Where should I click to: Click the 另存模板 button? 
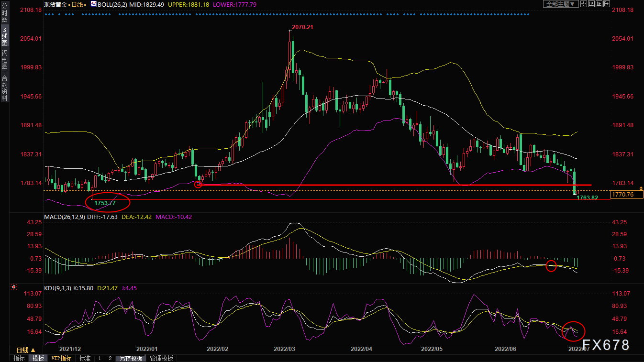(131, 358)
